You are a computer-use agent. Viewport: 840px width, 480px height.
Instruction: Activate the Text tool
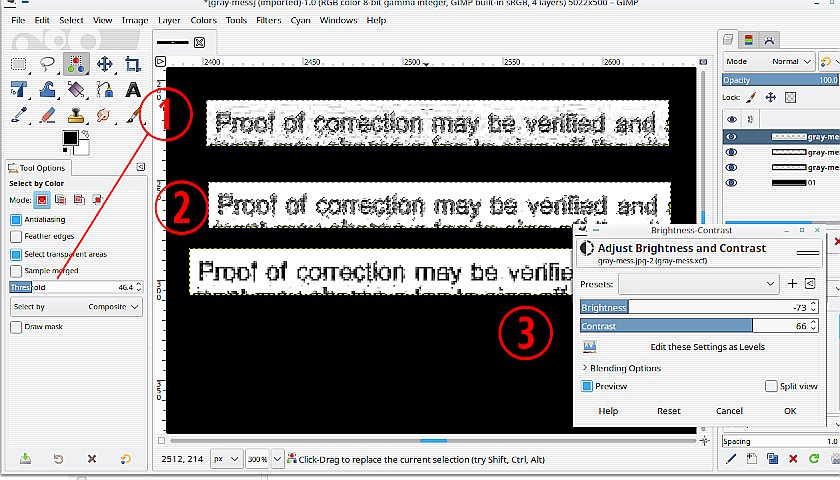coord(132,89)
